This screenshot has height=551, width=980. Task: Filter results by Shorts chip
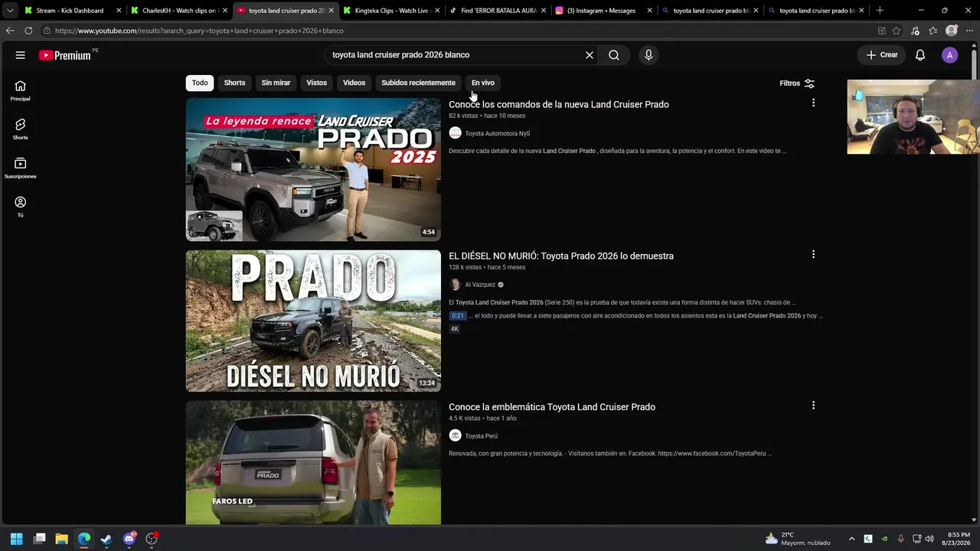[234, 83]
